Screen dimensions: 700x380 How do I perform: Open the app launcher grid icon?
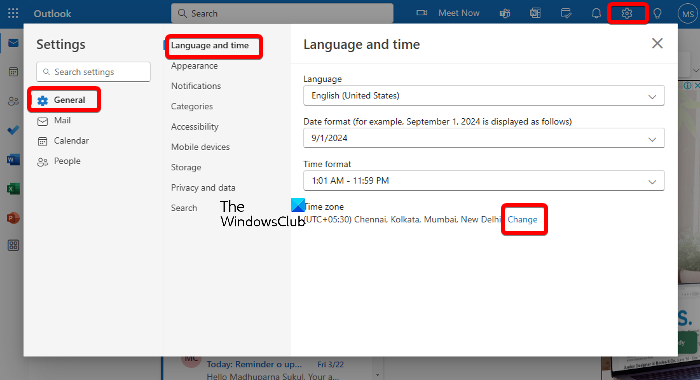(x=13, y=13)
